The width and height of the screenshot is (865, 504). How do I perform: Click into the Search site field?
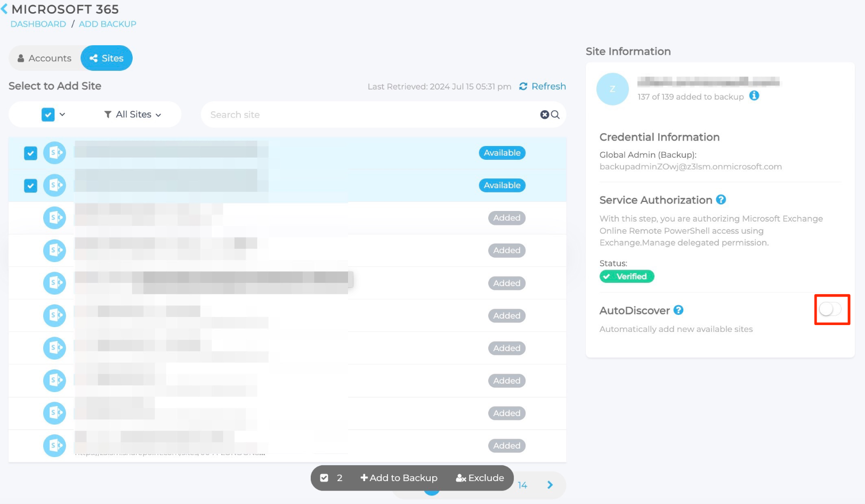click(x=368, y=115)
